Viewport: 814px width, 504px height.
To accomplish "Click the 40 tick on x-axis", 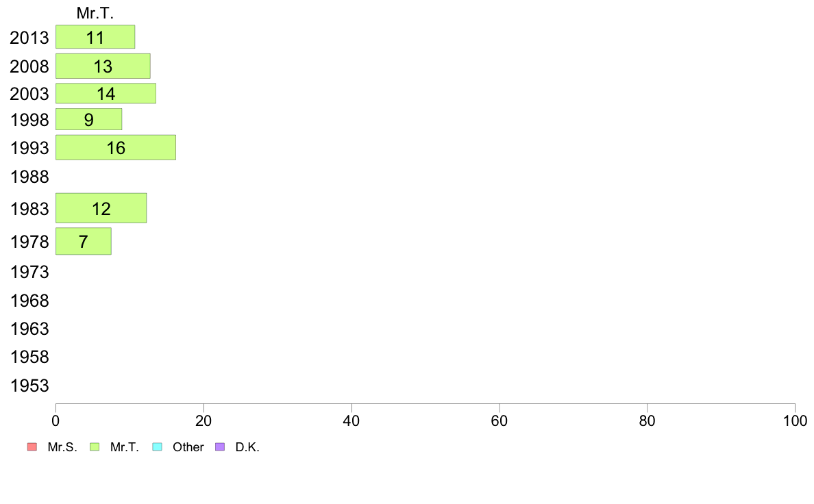I will [x=351, y=420].
